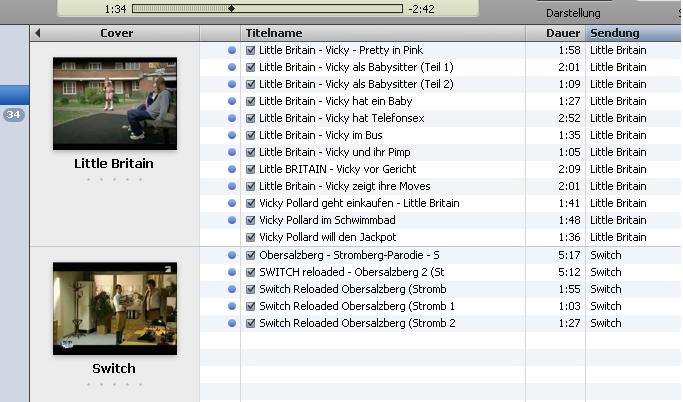This screenshot has width=683, height=402.
Task: Click the unplayed dot for the 1:55 Switch Reloaded row
Action: pyautogui.click(x=232, y=289)
